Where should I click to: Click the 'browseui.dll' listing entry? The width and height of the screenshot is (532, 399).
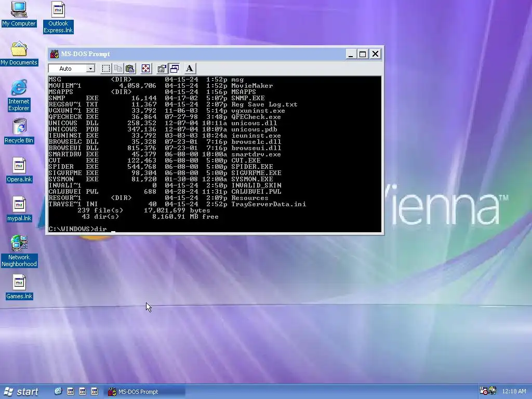(x=256, y=148)
